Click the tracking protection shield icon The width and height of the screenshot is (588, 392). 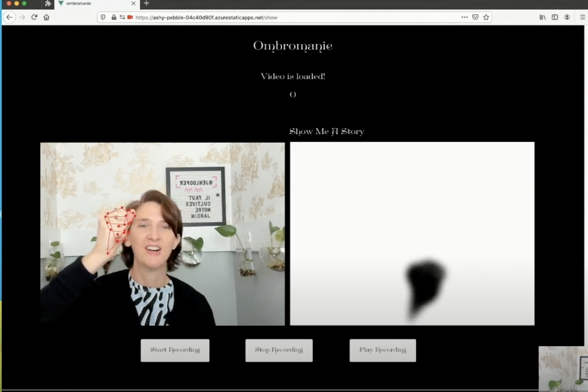point(103,17)
